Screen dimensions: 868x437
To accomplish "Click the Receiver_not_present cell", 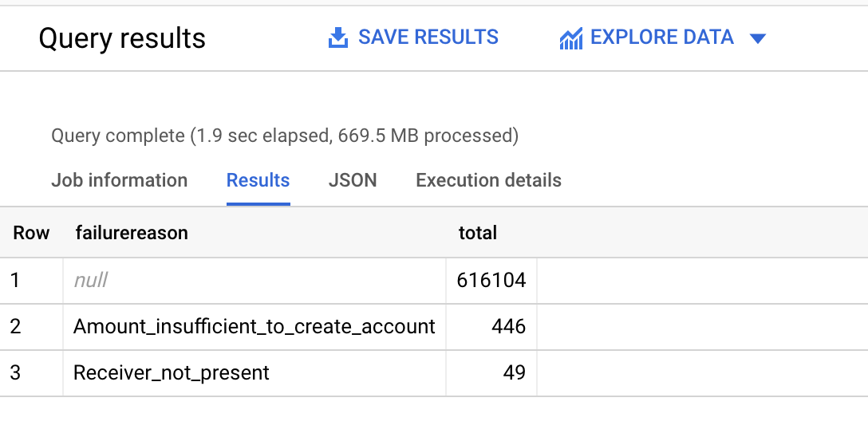I will (172, 372).
